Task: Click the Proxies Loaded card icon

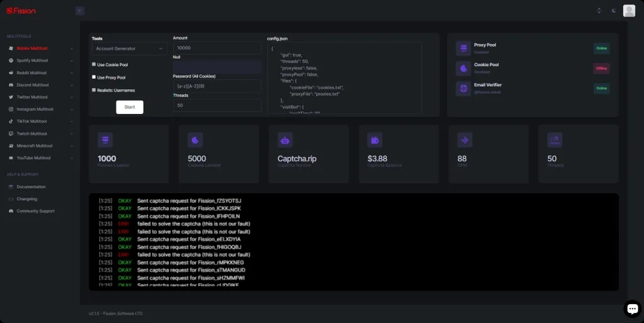Action: tap(105, 140)
